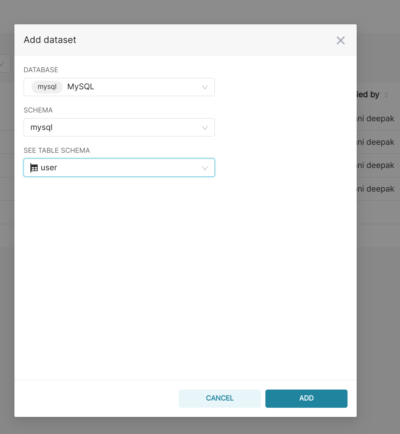Image resolution: width=400 pixels, height=434 pixels.
Task: Select the MySQL database name text
Action: click(81, 87)
